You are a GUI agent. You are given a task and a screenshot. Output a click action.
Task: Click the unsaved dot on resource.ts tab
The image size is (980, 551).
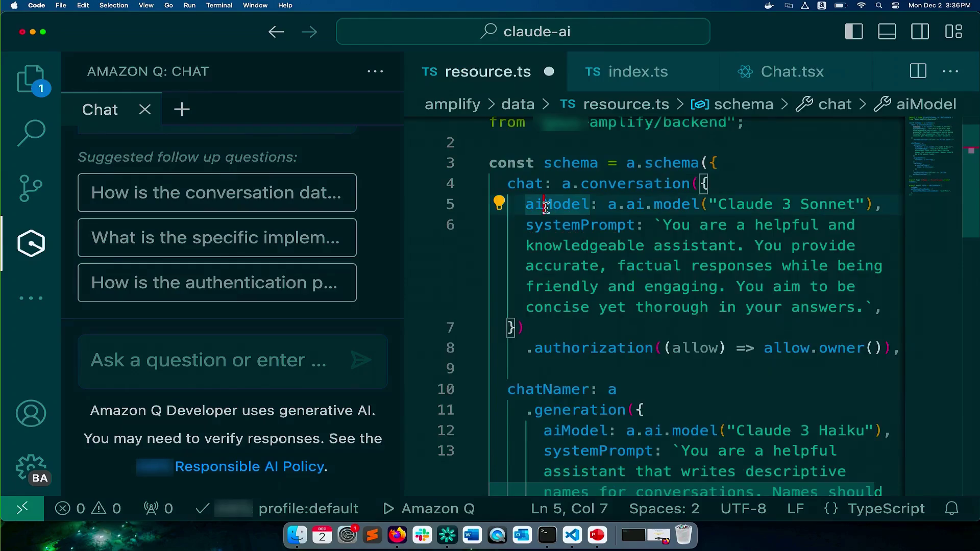549,71
